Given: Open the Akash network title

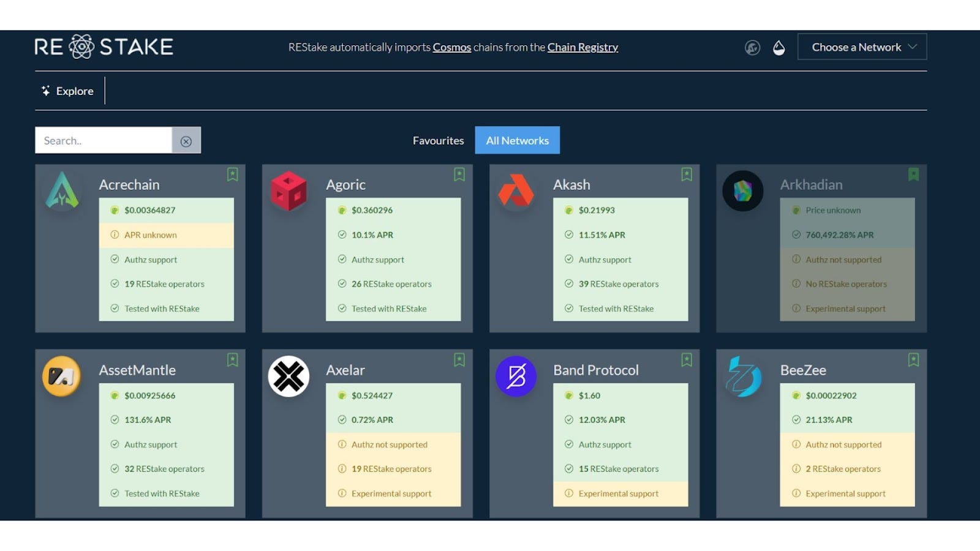Looking at the screenshot, I should [571, 184].
